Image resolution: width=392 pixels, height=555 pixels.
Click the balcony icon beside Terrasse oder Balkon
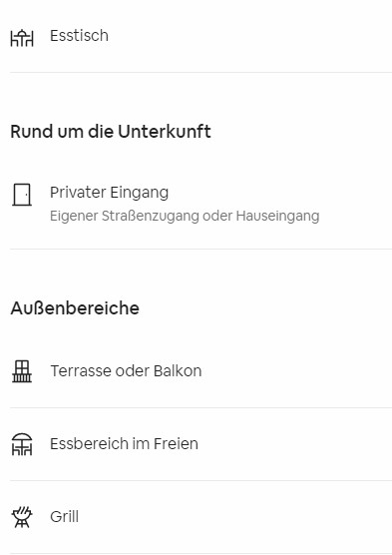pos(22,371)
